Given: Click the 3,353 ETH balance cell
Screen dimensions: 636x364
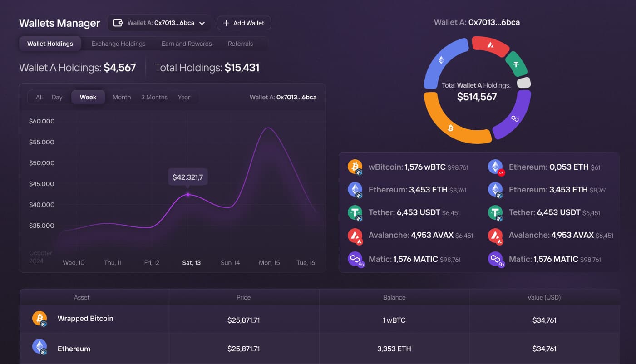Looking at the screenshot, I should click(x=394, y=349).
